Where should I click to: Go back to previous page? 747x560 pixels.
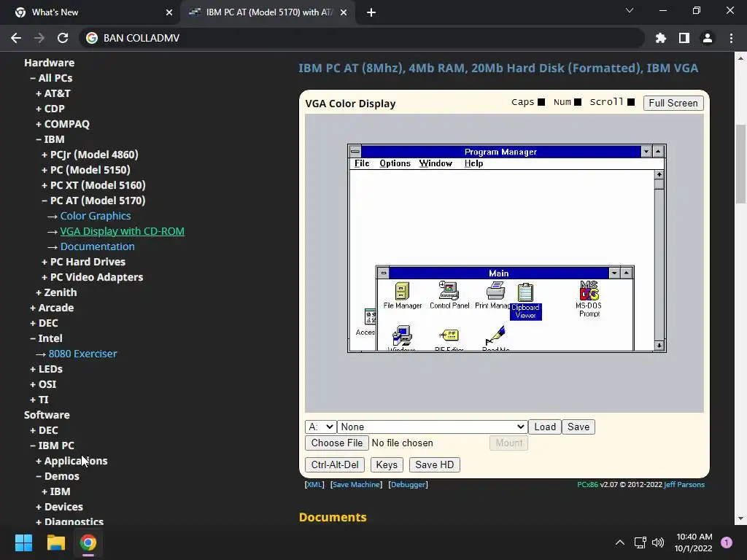(16, 38)
